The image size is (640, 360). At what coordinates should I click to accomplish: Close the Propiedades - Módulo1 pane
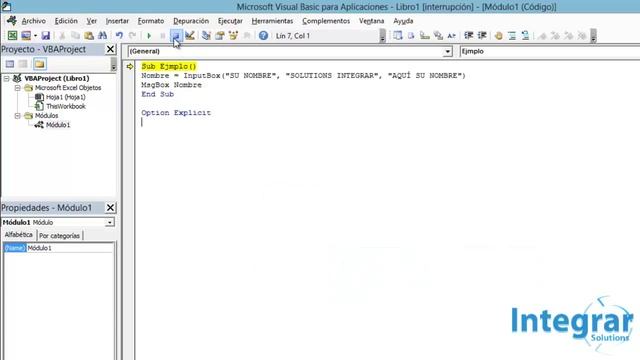tap(110, 208)
